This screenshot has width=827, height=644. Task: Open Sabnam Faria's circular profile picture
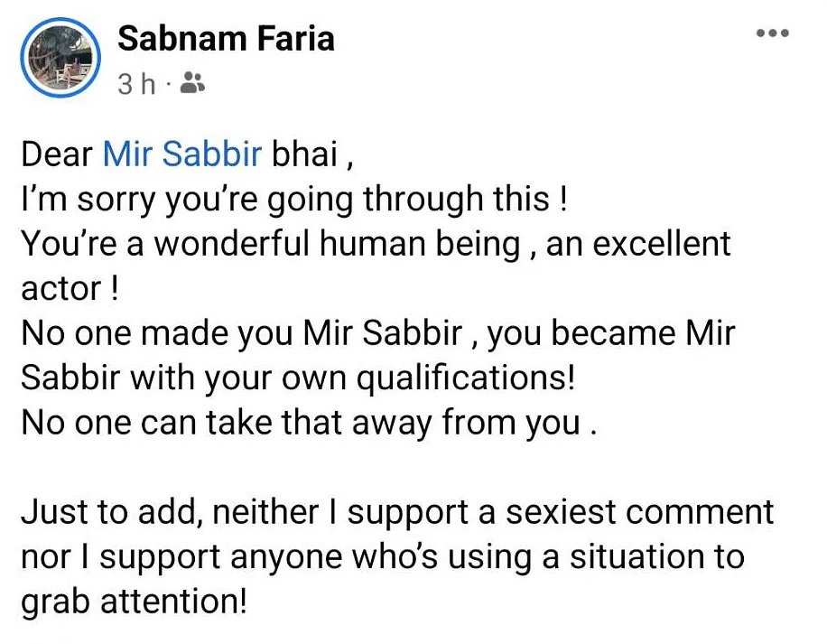pyautogui.click(x=60, y=58)
